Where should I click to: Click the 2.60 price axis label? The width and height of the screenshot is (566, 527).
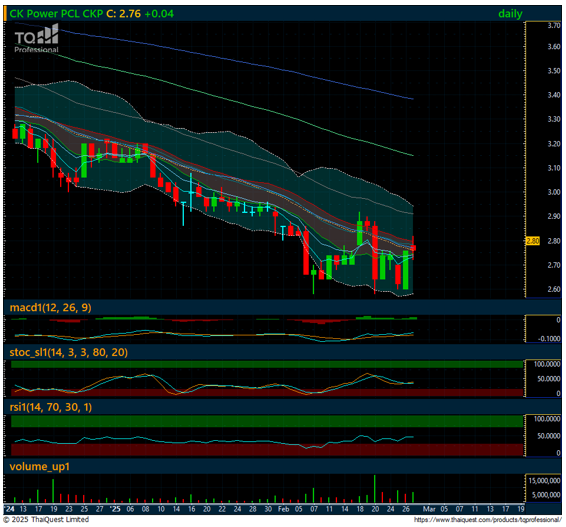554,289
